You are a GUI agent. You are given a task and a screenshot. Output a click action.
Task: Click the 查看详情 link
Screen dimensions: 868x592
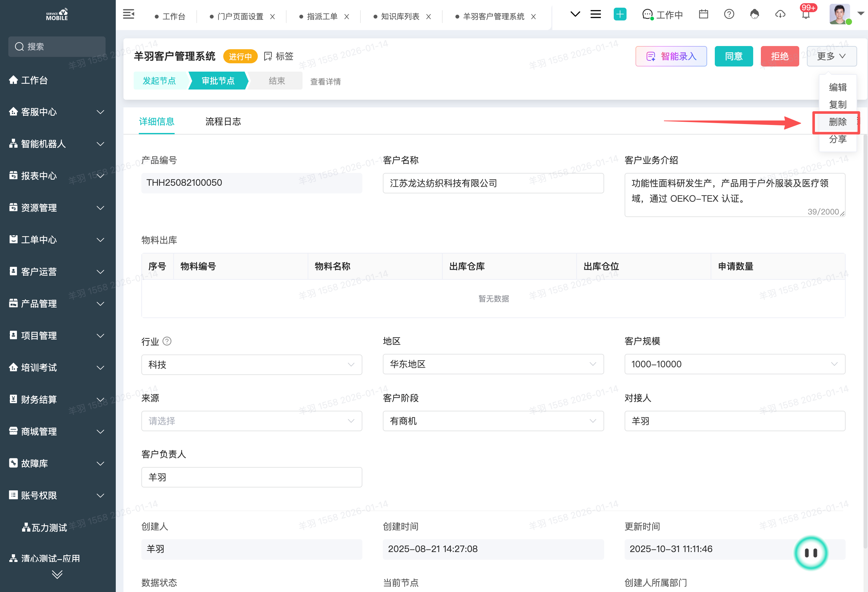(325, 82)
